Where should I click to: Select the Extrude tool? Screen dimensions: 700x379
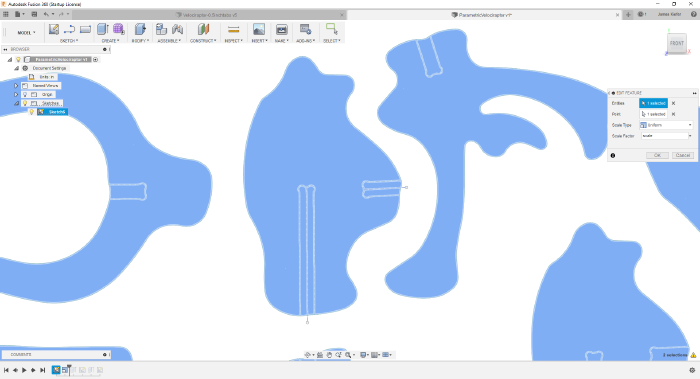tap(103, 29)
